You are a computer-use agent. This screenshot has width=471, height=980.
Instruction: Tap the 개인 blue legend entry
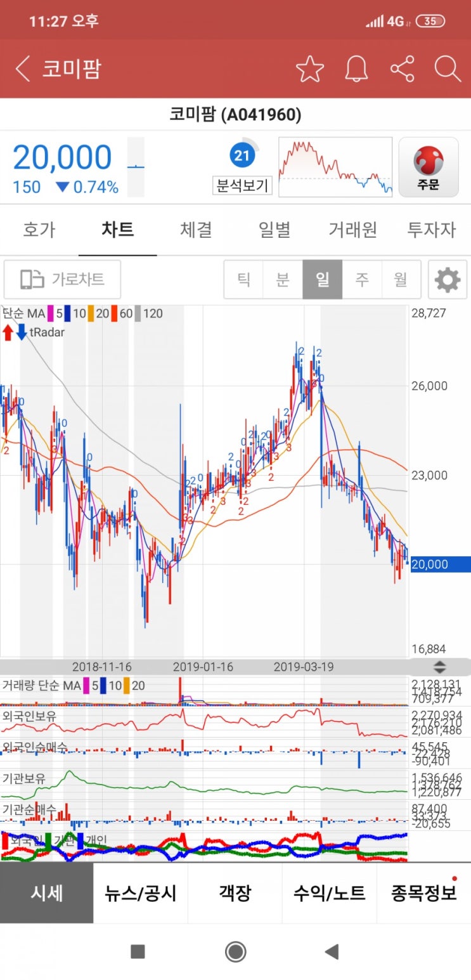pyautogui.click(x=92, y=840)
